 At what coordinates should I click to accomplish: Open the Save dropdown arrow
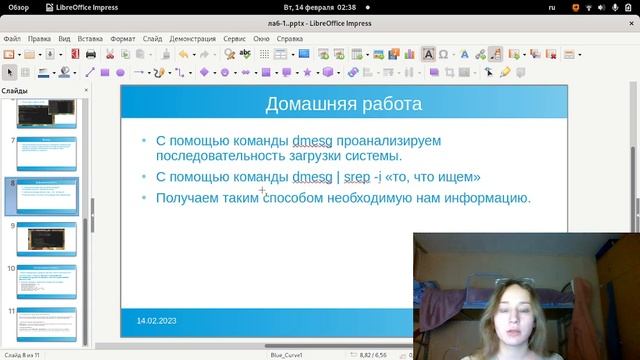[x=60, y=55]
